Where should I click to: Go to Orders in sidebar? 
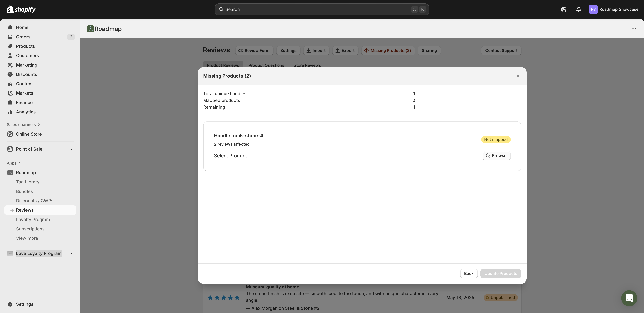coord(23,37)
